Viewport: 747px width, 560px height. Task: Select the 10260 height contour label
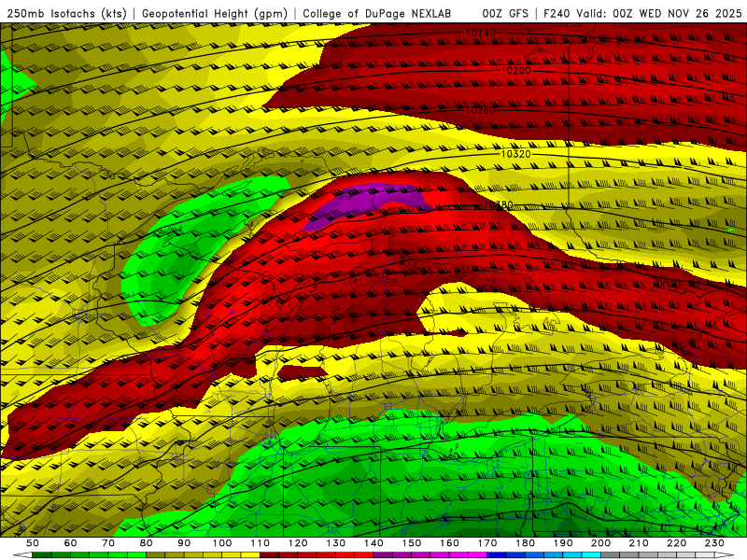(x=480, y=110)
